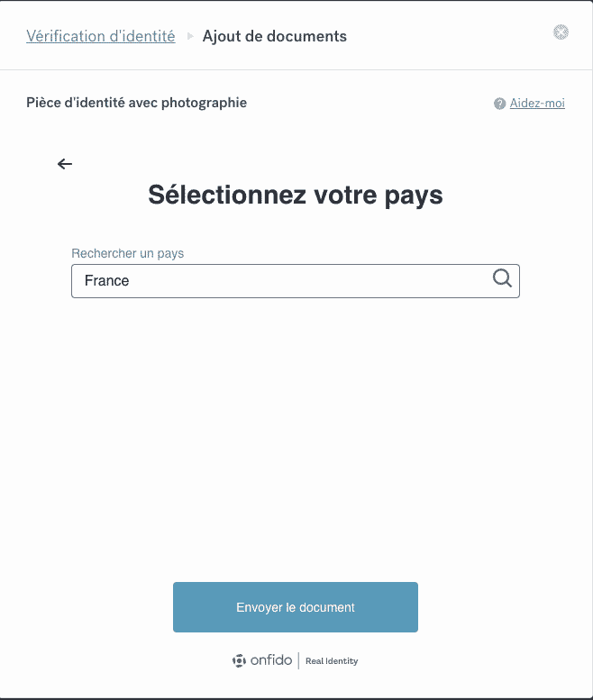Screen dimensions: 593x700
Task: Click the magnifying glass search icon
Action: tap(502, 278)
